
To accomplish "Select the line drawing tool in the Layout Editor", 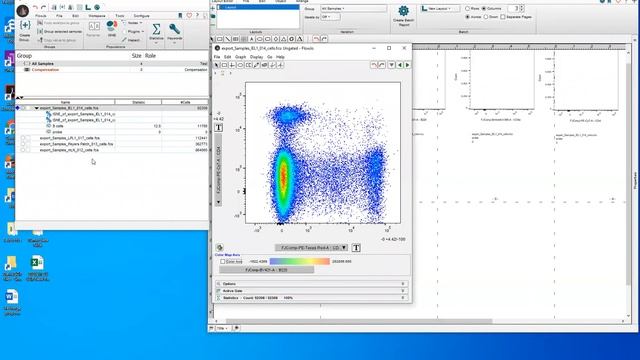I will coord(228,39).
